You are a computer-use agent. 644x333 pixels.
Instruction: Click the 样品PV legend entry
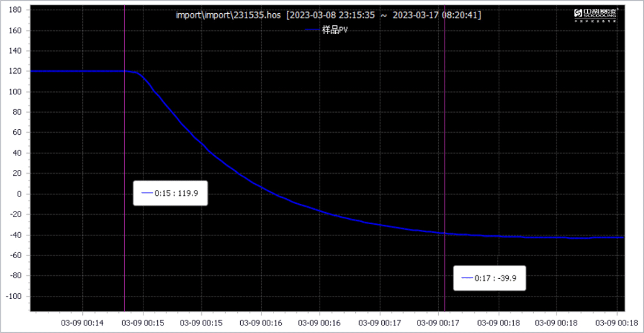pyautogui.click(x=325, y=29)
